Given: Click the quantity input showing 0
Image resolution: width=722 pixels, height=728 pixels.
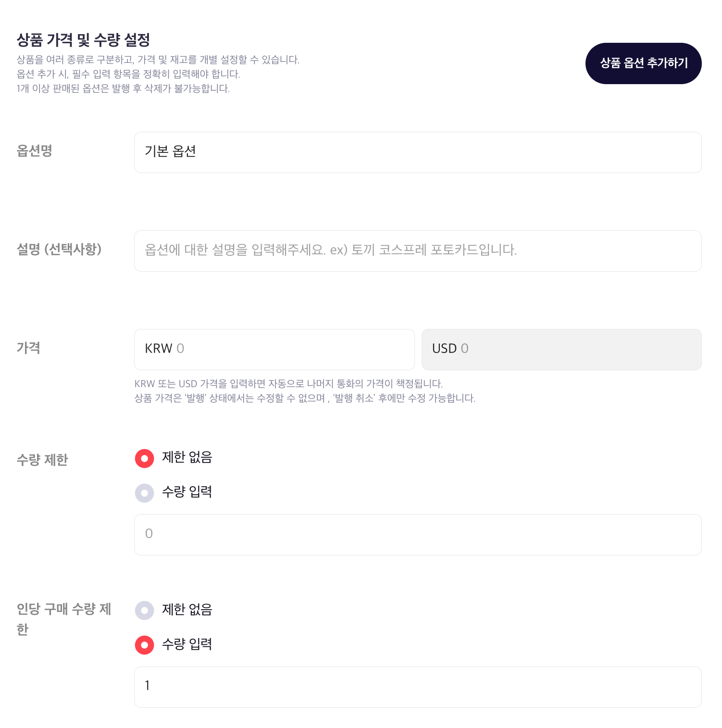Looking at the screenshot, I should [x=417, y=534].
